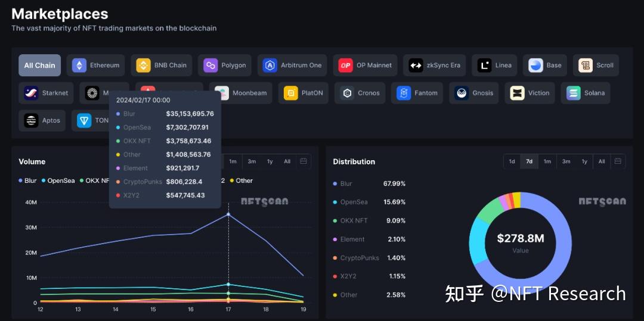Image resolution: width=644 pixels, height=321 pixels.
Task: Select Solana chain label
Action: (595, 93)
